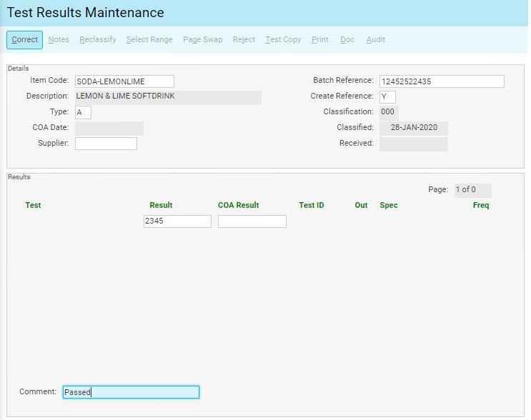
Task: Select the Reclassify action
Action: click(x=98, y=39)
